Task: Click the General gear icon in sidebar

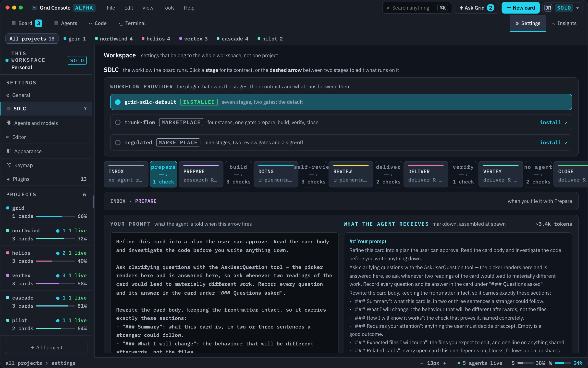Action: tap(8, 95)
